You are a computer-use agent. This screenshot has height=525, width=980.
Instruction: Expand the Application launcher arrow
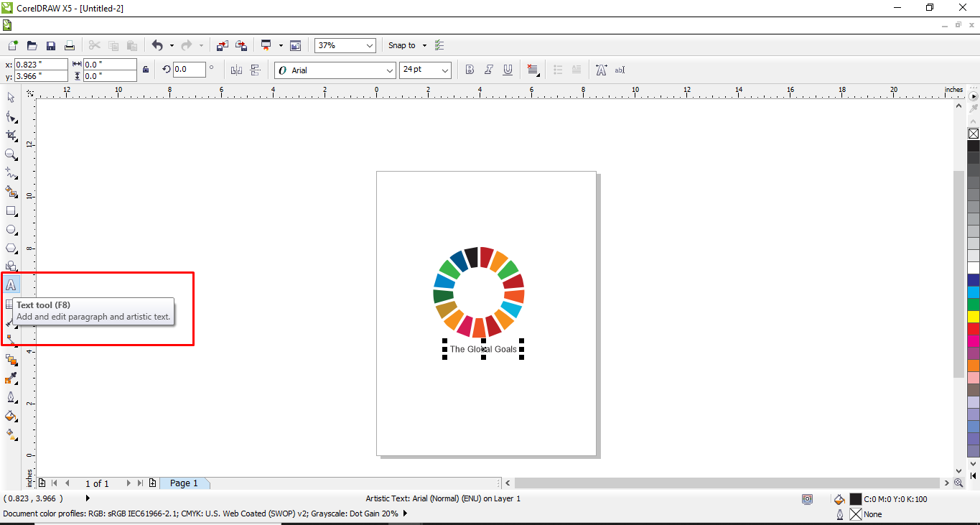pyautogui.click(x=281, y=45)
